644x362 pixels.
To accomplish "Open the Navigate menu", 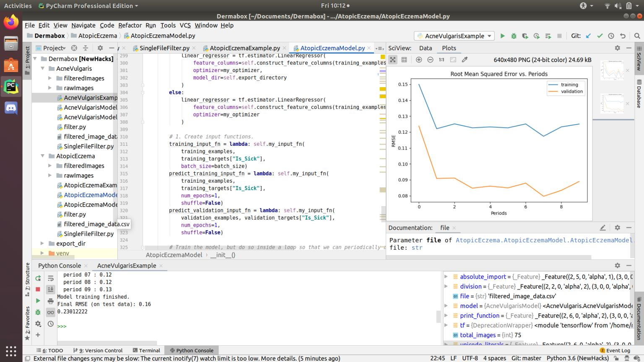I will coord(83,25).
